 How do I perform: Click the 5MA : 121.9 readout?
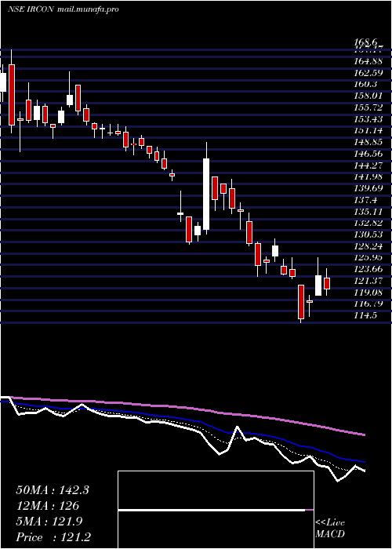[49, 522]
